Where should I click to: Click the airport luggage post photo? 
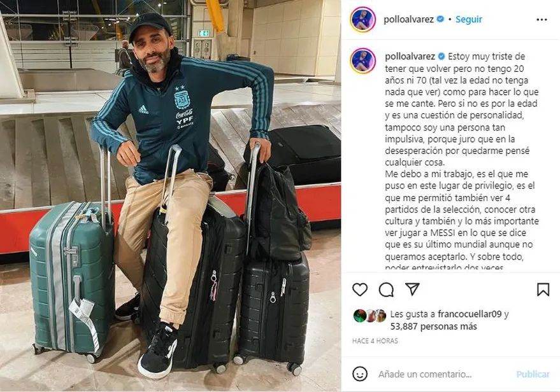coord(170,196)
